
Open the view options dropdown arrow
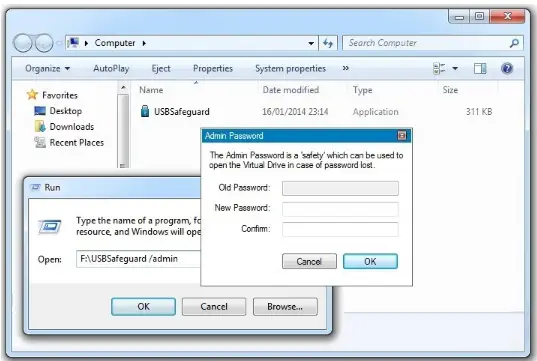(455, 69)
